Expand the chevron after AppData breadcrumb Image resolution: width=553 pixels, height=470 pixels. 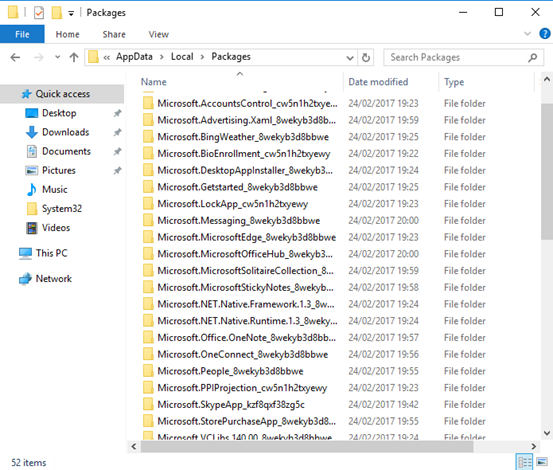point(162,57)
